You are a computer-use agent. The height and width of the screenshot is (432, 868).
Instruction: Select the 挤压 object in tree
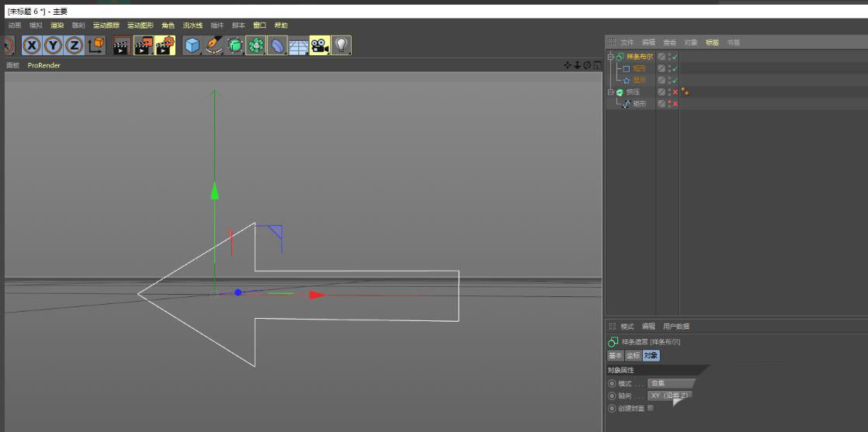coord(633,92)
